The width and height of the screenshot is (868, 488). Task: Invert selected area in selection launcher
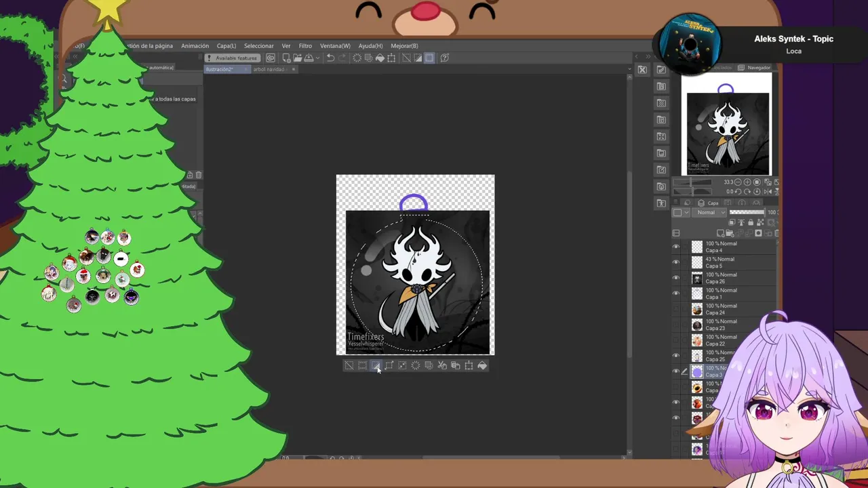pos(376,365)
